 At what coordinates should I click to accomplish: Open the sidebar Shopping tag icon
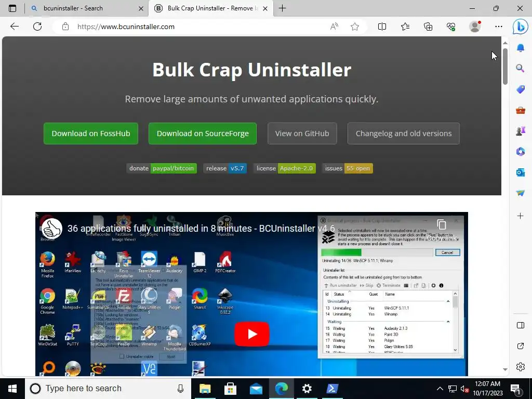(x=521, y=89)
